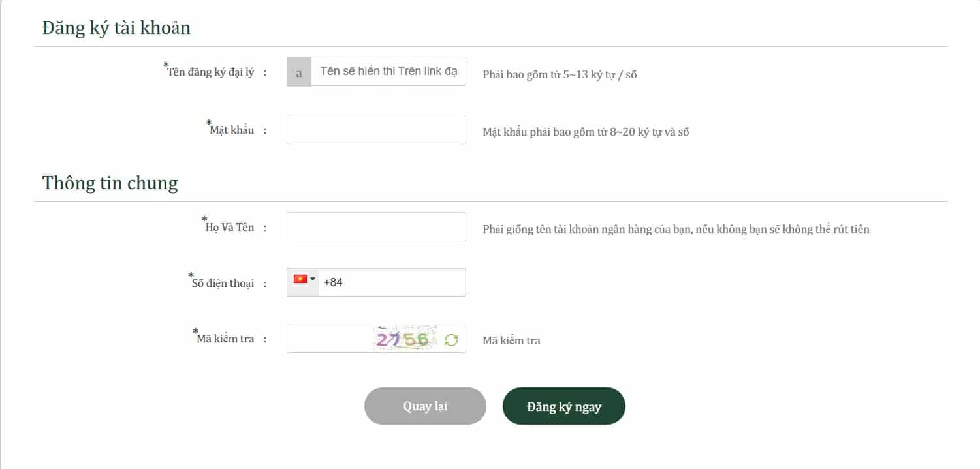Click the 'Tên đăng ký đại lý' label
The image size is (980, 469).
coord(211,72)
